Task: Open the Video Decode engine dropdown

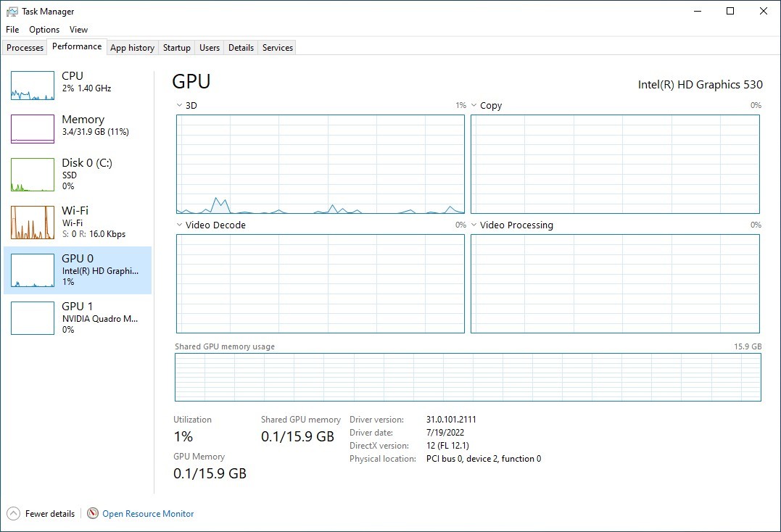Action: pos(179,225)
